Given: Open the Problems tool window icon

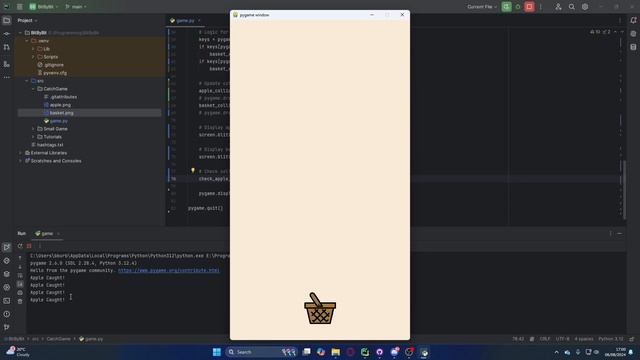Looking at the screenshot, I should [7, 314].
